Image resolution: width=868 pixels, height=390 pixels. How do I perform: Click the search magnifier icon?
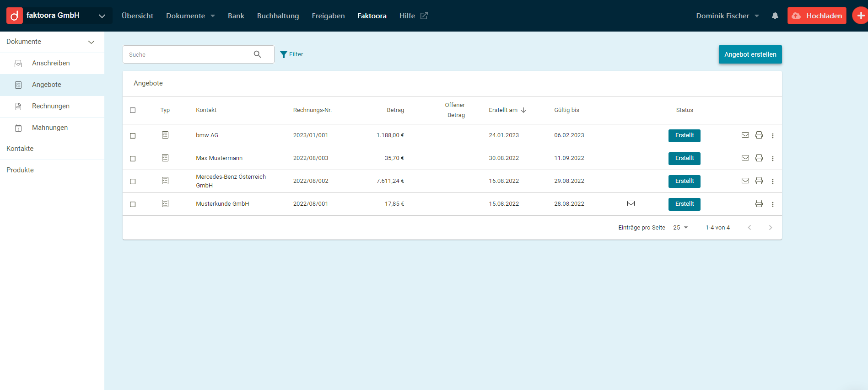(x=258, y=54)
